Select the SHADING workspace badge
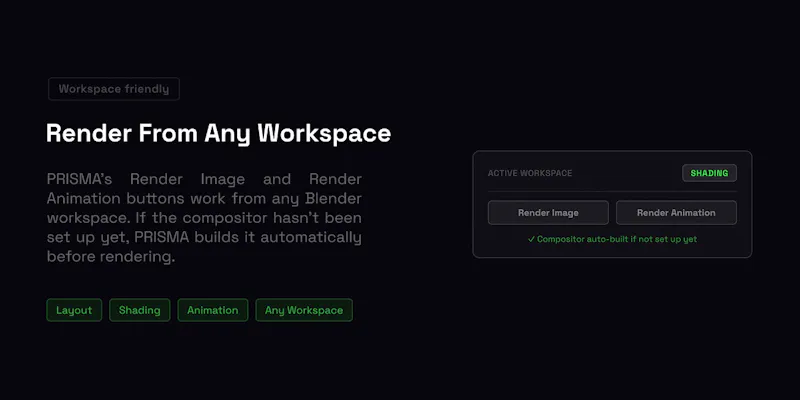The height and width of the screenshot is (400, 800). click(x=709, y=173)
